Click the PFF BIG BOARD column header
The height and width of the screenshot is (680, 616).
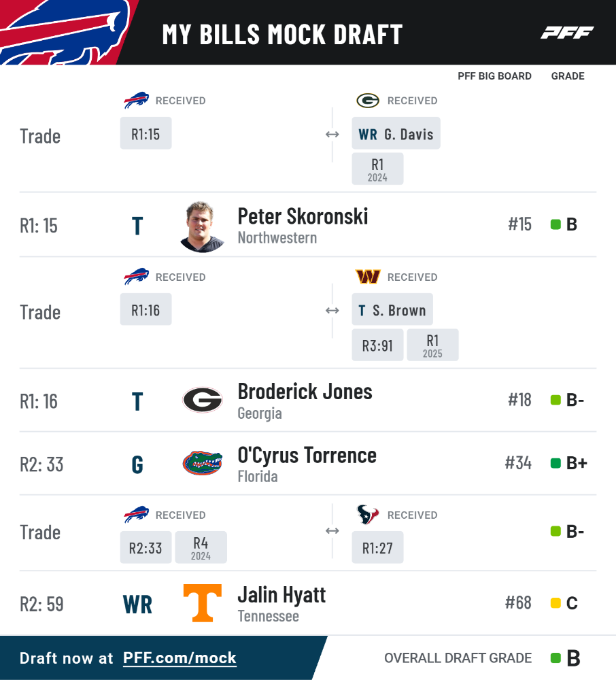click(x=494, y=76)
